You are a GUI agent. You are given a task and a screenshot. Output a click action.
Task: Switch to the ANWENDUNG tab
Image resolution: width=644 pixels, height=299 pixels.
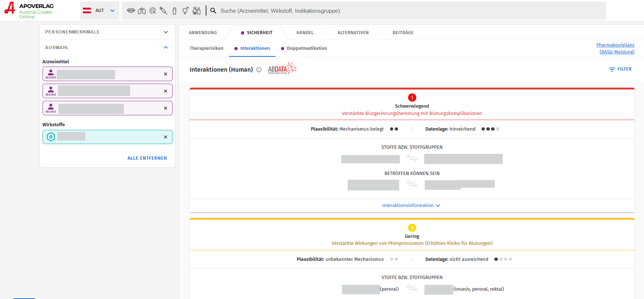pos(203,33)
